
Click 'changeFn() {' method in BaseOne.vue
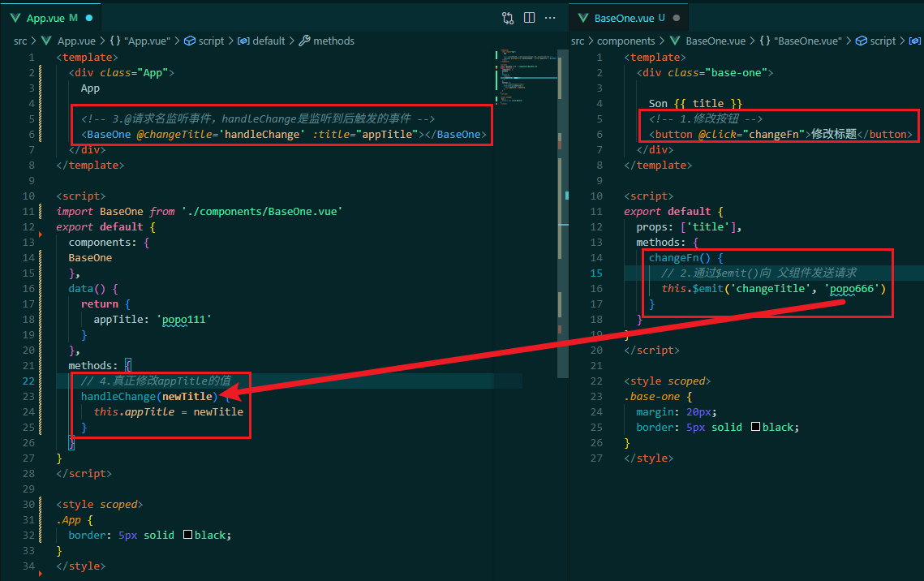click(x=686, y=257)
